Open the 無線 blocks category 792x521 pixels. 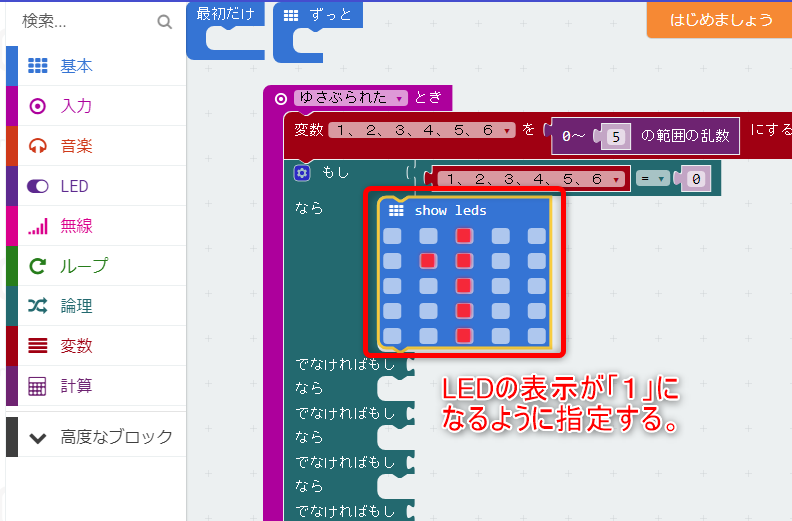pos(96,226)
